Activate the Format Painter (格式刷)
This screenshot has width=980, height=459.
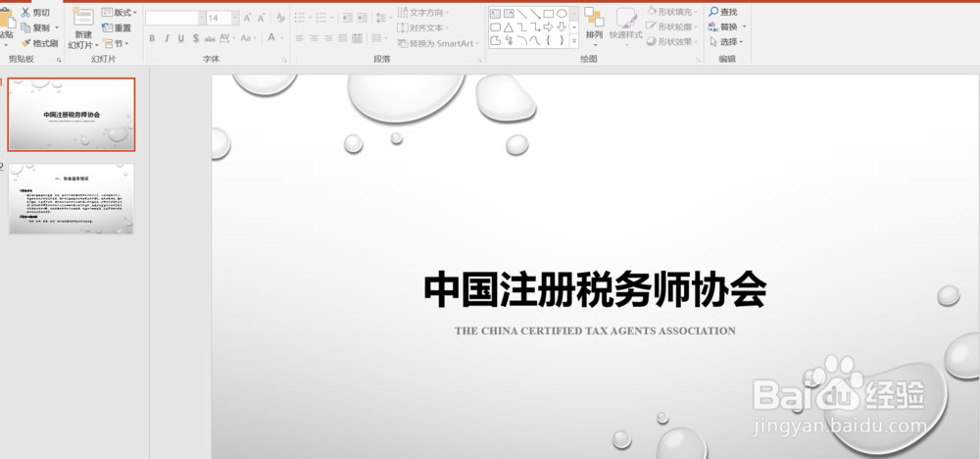pyautogui.click(x=39, y=43)
